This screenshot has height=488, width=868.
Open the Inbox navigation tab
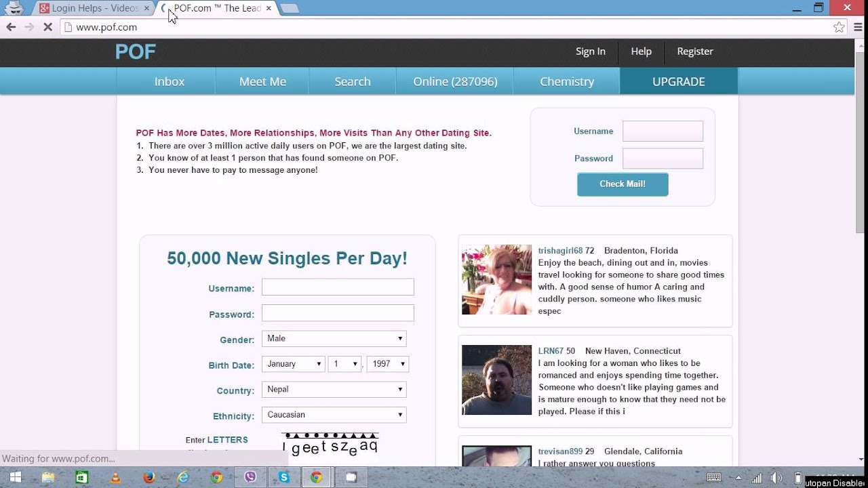tap(170, 81)
